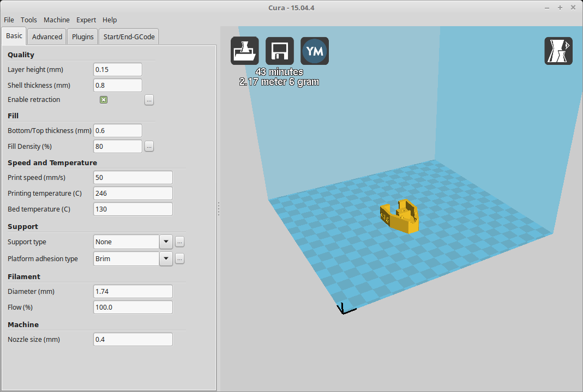Click the panel splitter handle
The width and height of the screenshot is (583, 392).
pos(219,209)
